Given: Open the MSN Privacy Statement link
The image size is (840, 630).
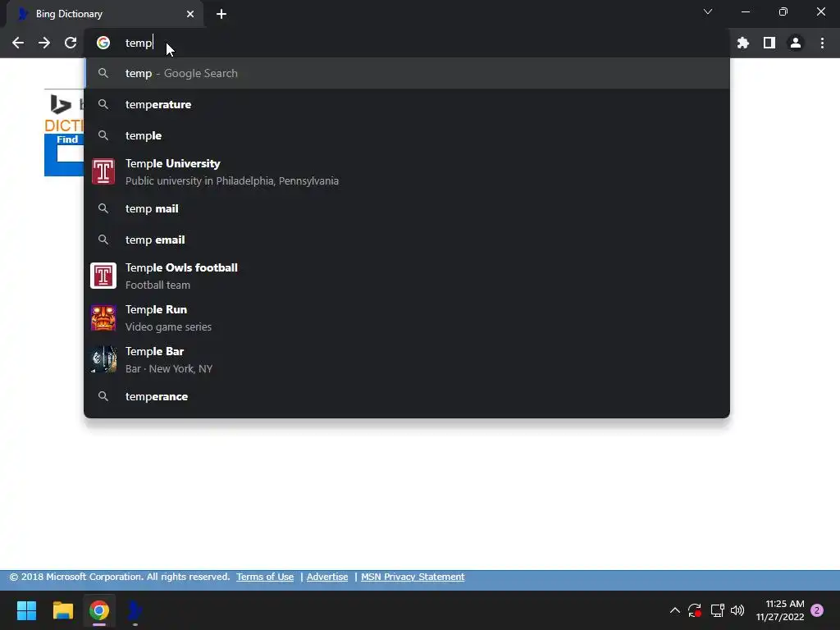Looking at the screenshot, I should 413,577.
